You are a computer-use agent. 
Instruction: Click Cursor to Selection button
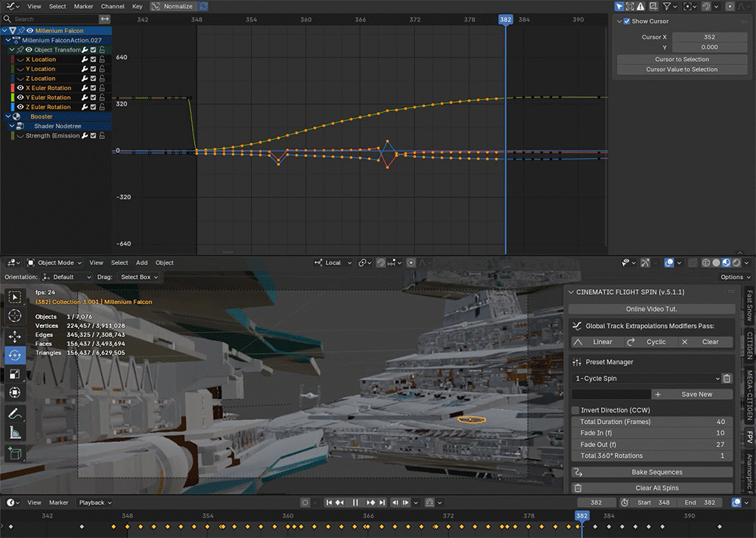(682, 59)
